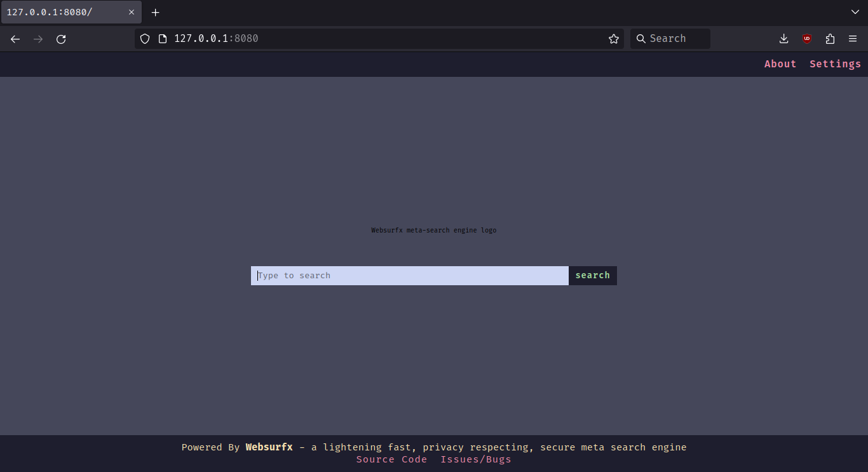Open the extensions puzzle icon
Image resolution: width=868 pixels, height=472 pixels.
[830, 39]
